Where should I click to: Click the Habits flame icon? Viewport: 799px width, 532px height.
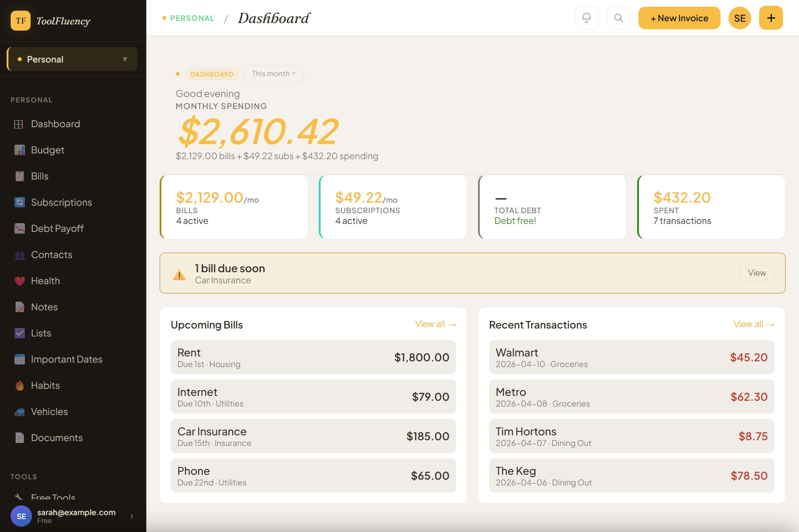(x=20, y=386)
